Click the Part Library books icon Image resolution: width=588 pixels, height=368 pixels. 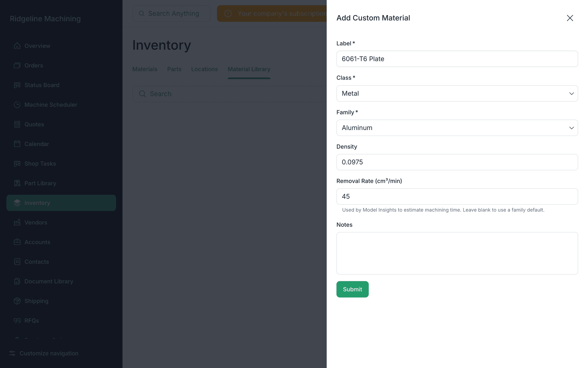point(17,183)
